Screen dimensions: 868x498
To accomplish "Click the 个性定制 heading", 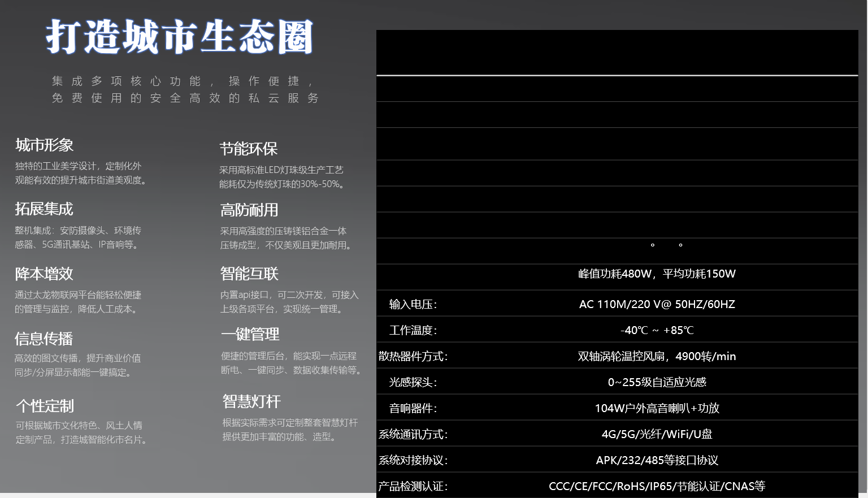I will pyautogui.click(x=45, y=406).
